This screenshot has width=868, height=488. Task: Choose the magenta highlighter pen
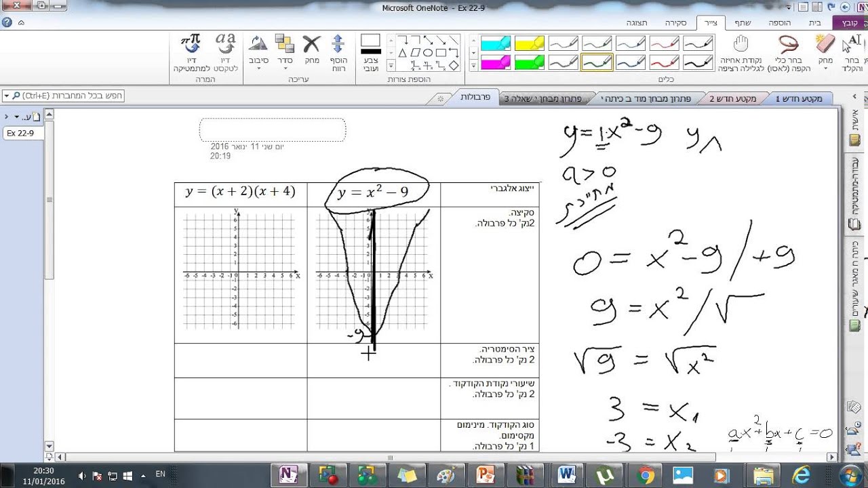click(x=496, y=62)
